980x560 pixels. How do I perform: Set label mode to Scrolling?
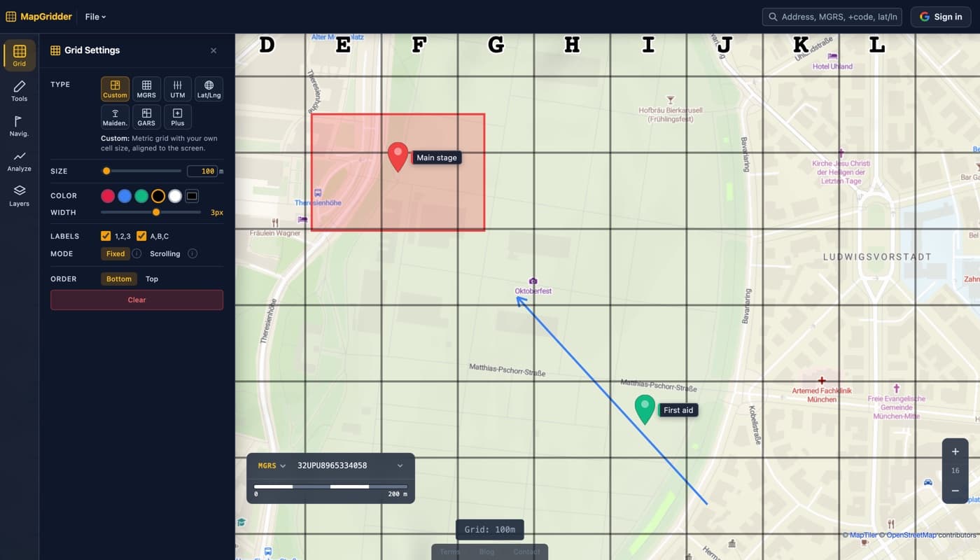(165, 253)
